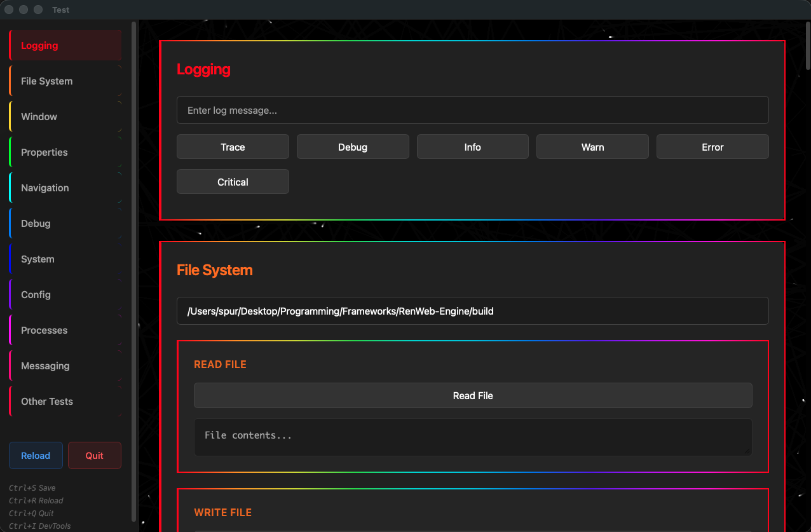Focus the log message input field
Viewport: 811px width, 532px height.
click(x=473, y=110)
